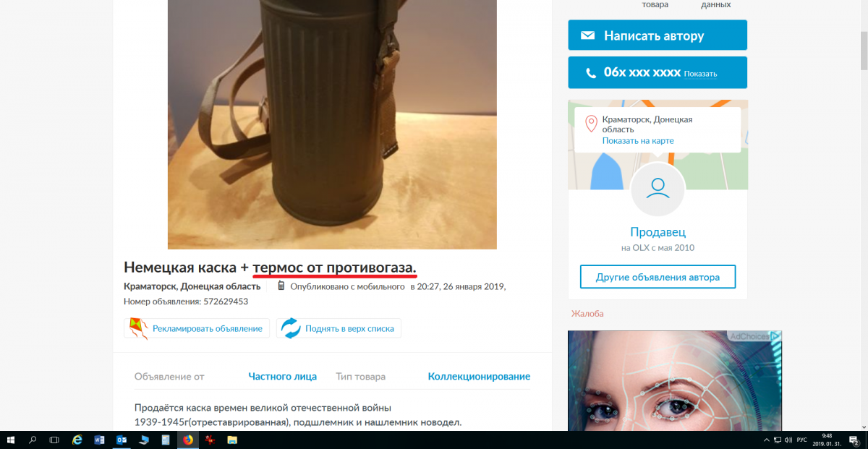Click the location text 'Краматорск, Донецкая область' under title
The height and width of the screenshot is (449, 868).
[192, 286]
